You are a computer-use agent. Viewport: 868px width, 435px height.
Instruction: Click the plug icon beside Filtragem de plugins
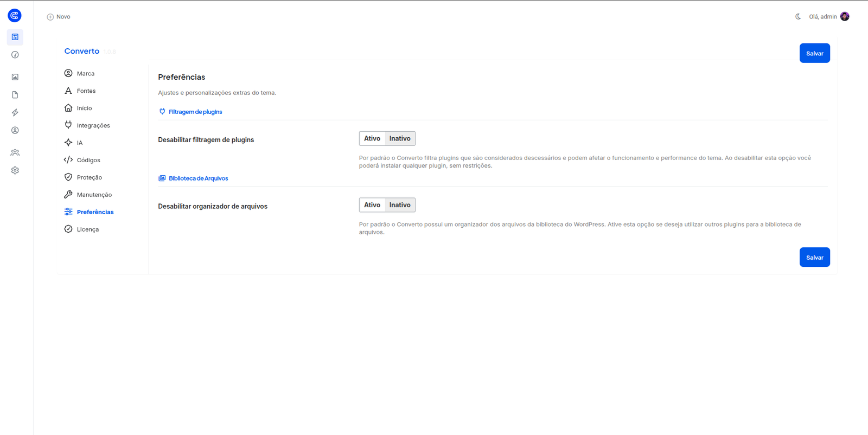(162, 111)
